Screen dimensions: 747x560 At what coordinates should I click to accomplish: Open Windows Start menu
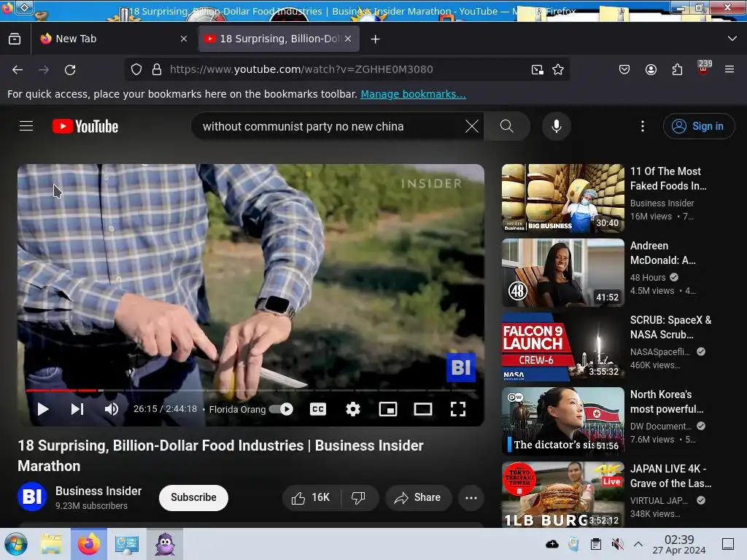coord(16,544)
